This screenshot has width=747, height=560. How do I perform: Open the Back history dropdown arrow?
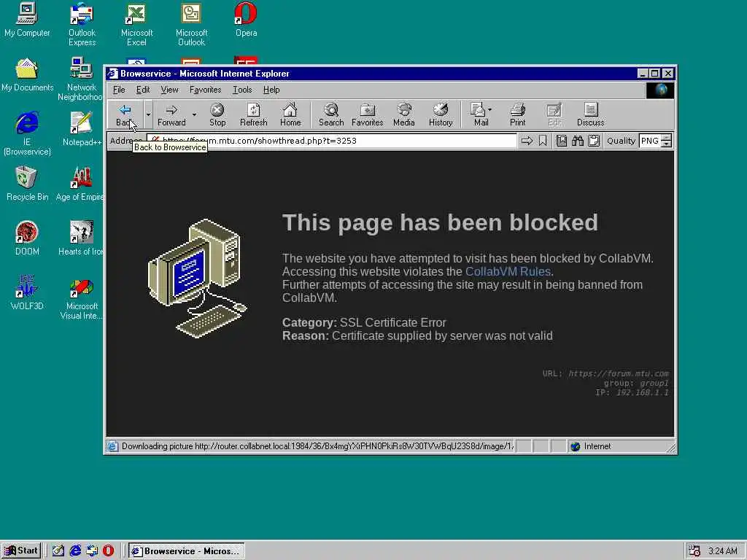tap(148, 114)
